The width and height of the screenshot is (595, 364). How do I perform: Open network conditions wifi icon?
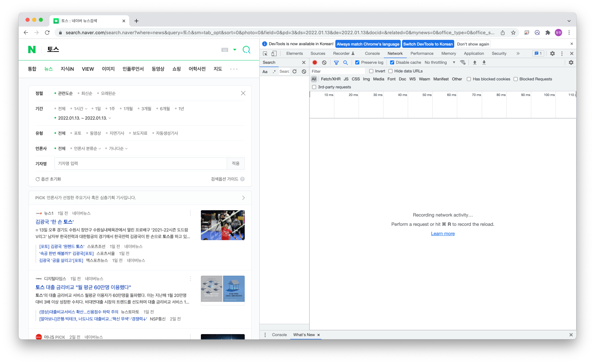[463, 62]
